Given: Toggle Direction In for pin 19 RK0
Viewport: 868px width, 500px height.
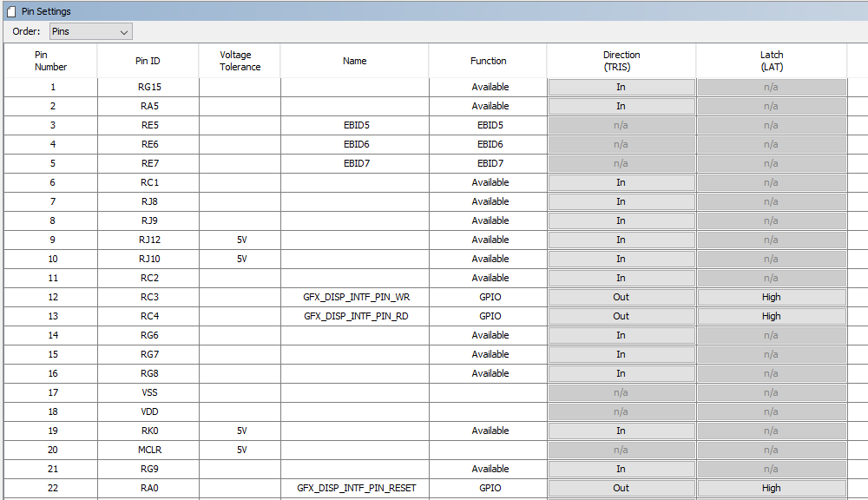Looking at the screenshot, I should click(x=621, y=431).
